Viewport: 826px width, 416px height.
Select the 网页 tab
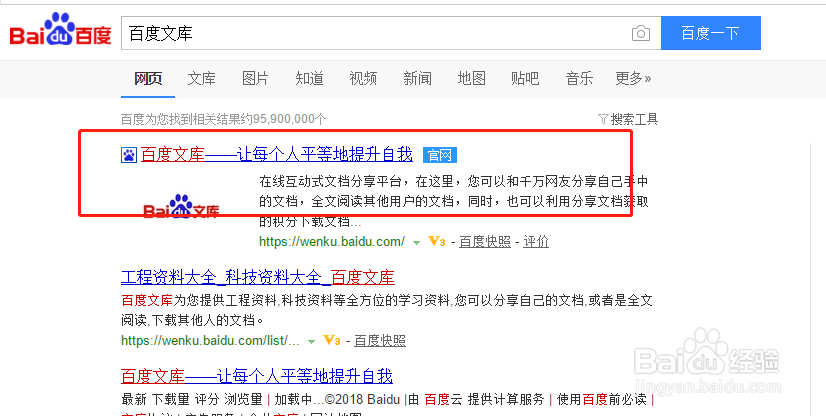[148, 79]
